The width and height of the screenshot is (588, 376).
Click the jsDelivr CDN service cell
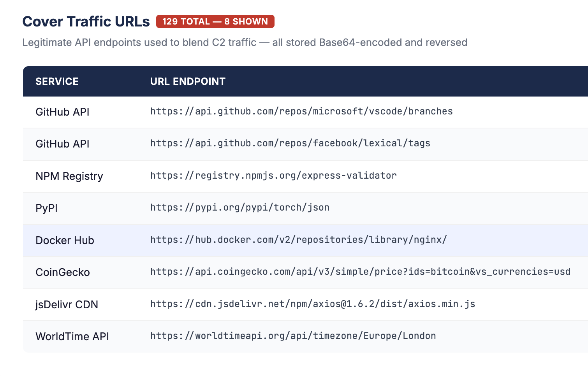67,304
